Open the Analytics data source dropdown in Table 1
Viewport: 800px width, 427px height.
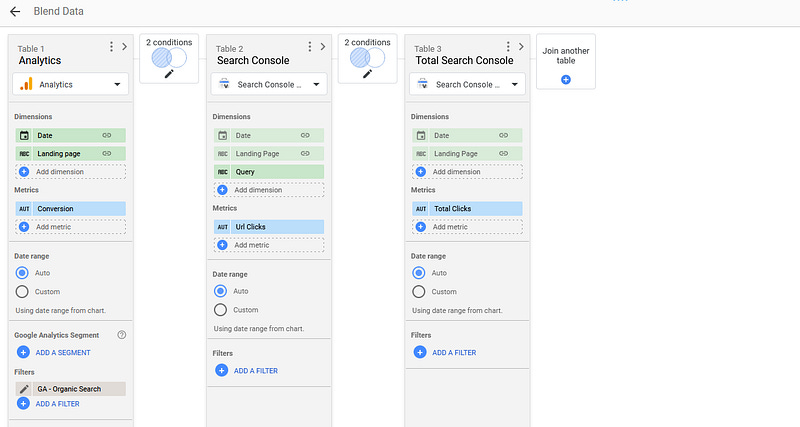click(70, 84)
